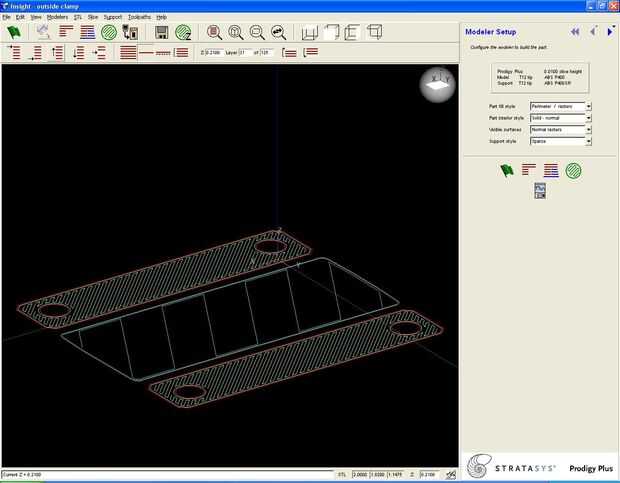Select the isometric cube view icon
The image size is (620, 483).
(x=374, y=32)
